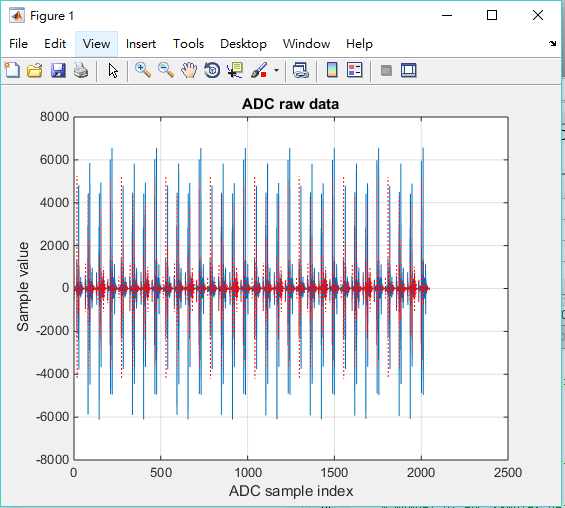The image size is (565, 508).
Task: Hide Plot Tools via gray square icon
Action: point(386,70)
